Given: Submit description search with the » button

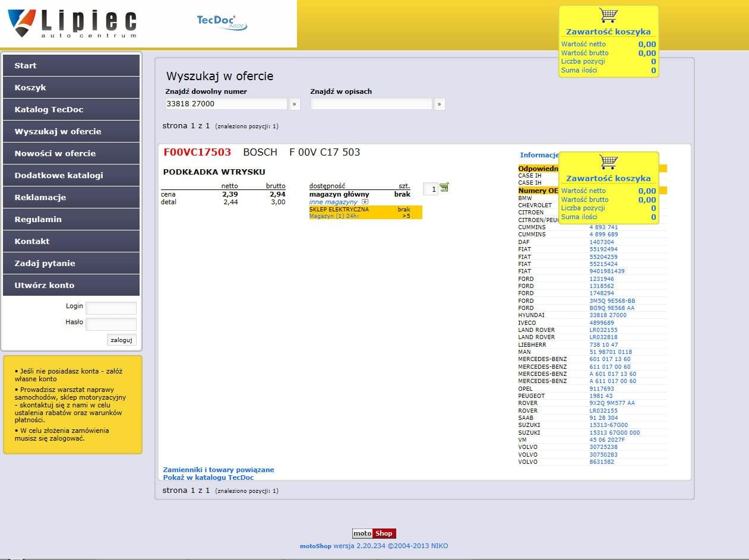Looking at the screenshot, I should pos(440,104).
